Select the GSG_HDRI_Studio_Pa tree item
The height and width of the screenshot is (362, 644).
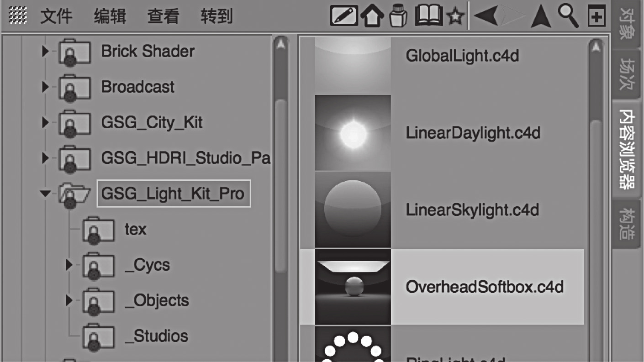[x=185, y=158]
